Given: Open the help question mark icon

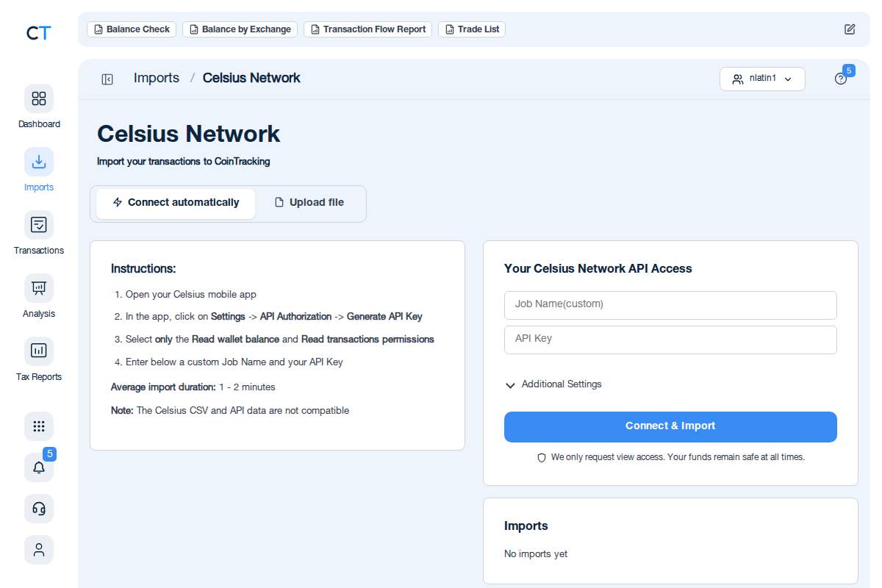Looking at the screenshot, I should pyautogui.click(x=841, y=79).
